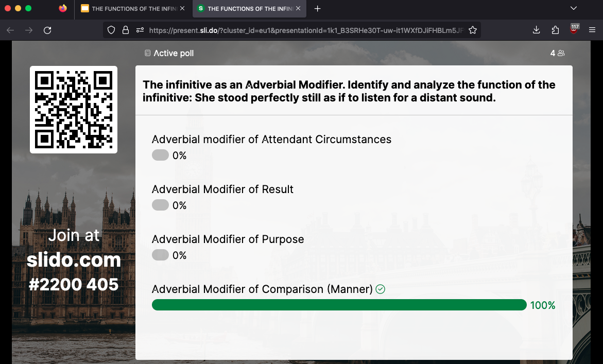Click the Active poll label
Screen dimensions: 603x364
173,53
